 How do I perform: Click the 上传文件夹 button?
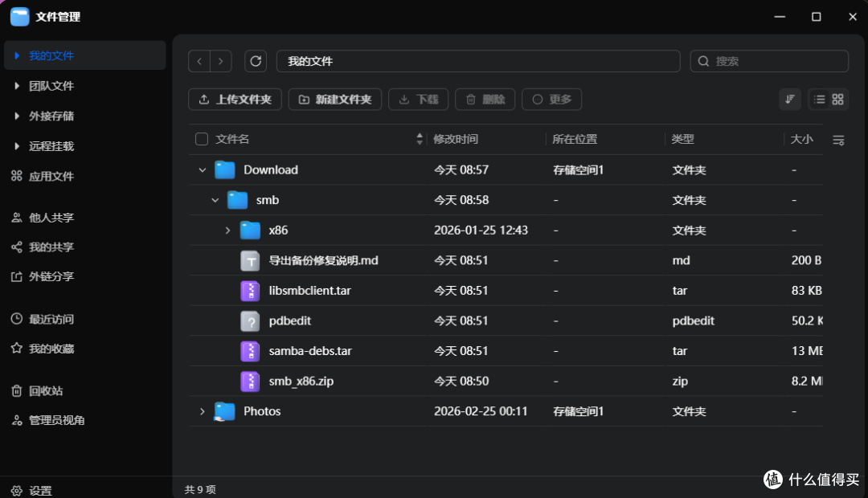[235, 99]
